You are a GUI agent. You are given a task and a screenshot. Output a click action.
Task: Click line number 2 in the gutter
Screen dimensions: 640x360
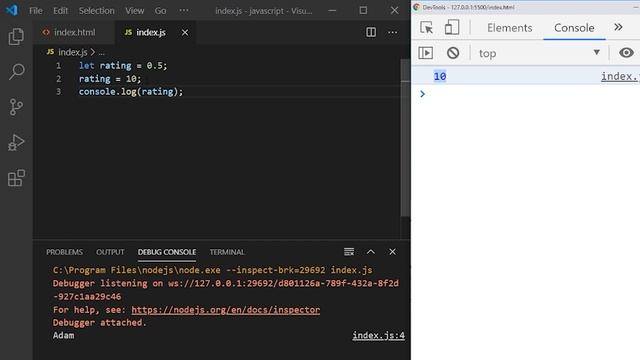[x=58, y=79]
